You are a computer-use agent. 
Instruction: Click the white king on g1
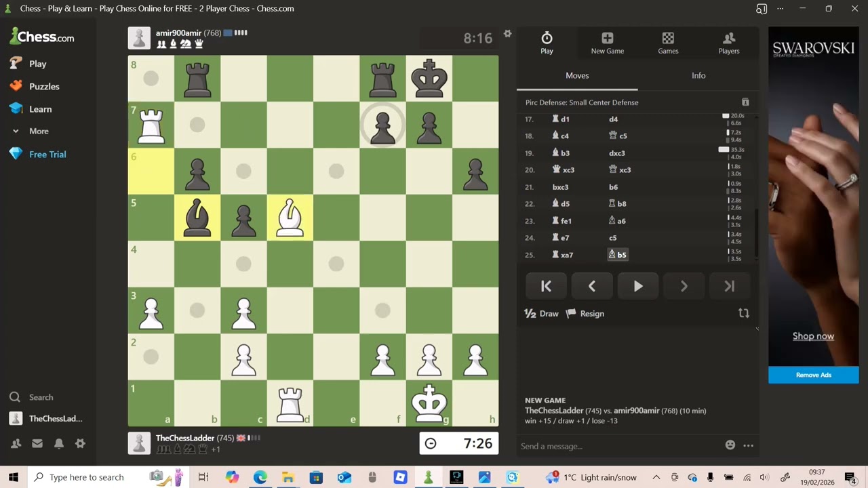click(x=429, y=403)
